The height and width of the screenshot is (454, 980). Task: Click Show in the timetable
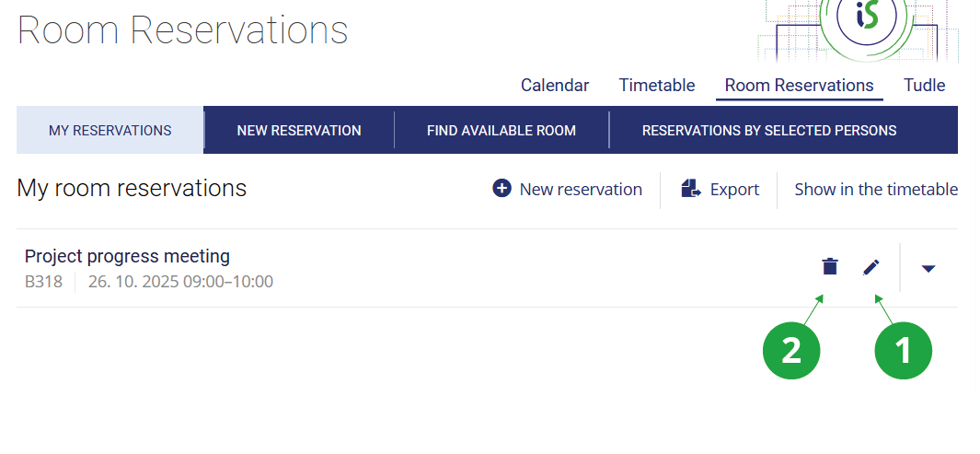pos(876,190)
